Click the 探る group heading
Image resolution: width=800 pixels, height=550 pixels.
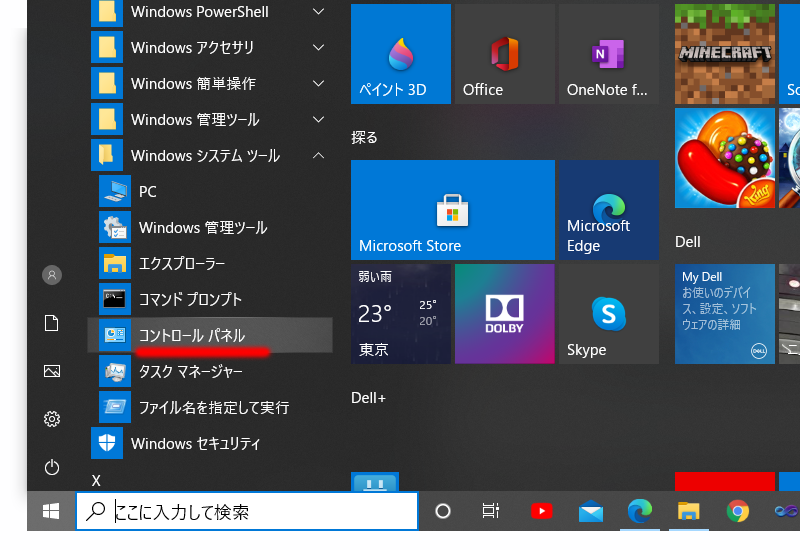364,137
